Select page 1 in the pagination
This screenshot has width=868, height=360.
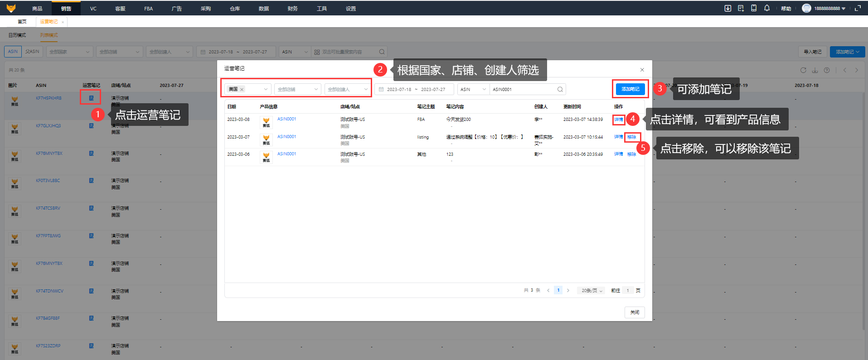tap(558, 290)
